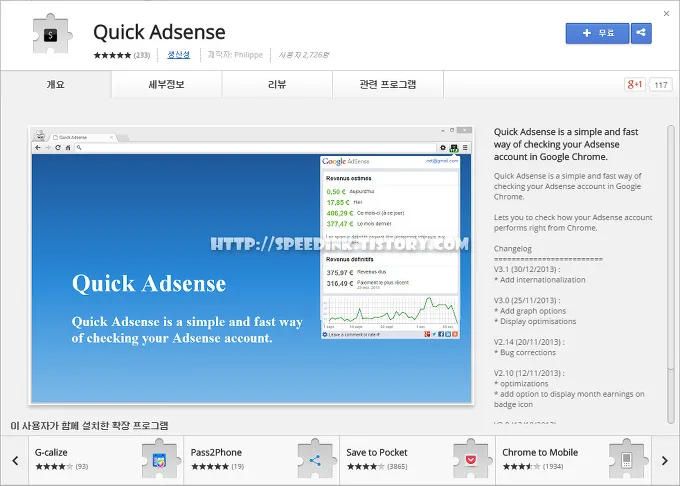Click the Quick Adsense puzzle piece icon

point(51,34)
